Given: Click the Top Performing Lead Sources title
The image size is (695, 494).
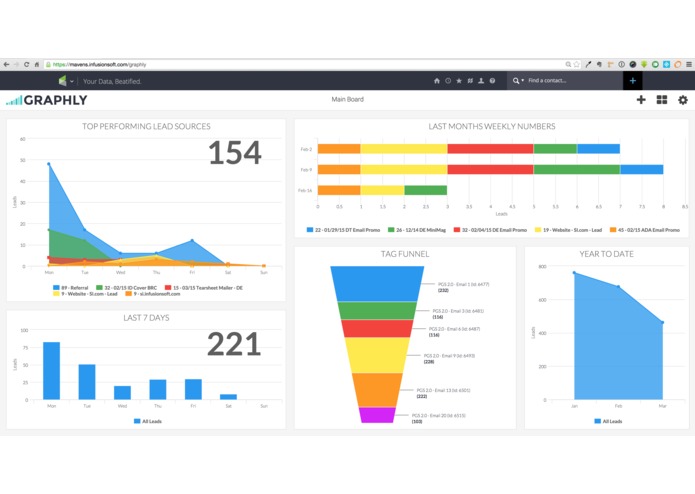Looking at the screenshot, I should click(146, 126).
